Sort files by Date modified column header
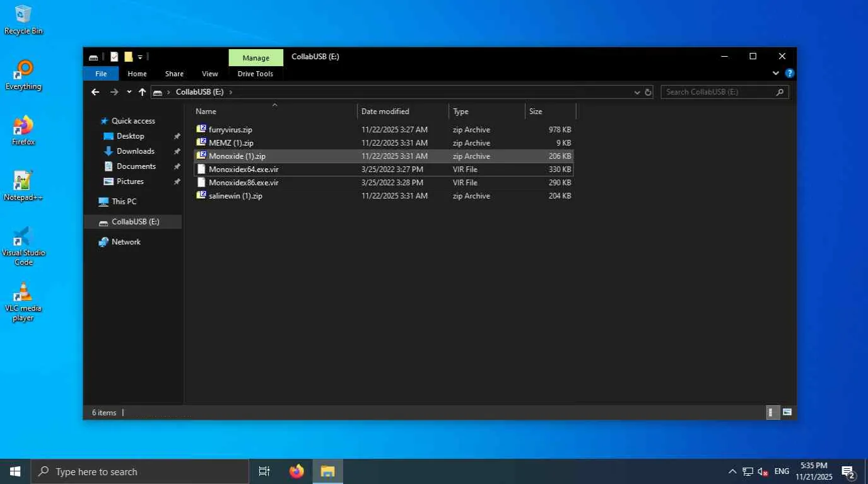Viewport: 868px width, 484px height. pyautogui.click(x=403, y=112)
